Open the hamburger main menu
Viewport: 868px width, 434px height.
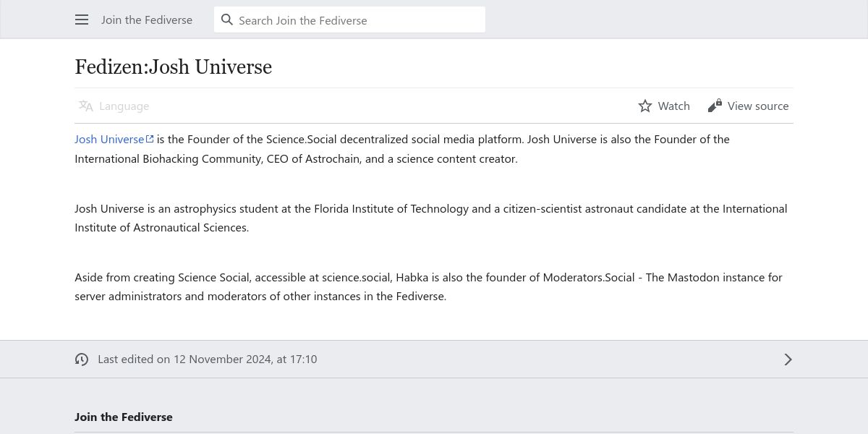click(82, 20)
